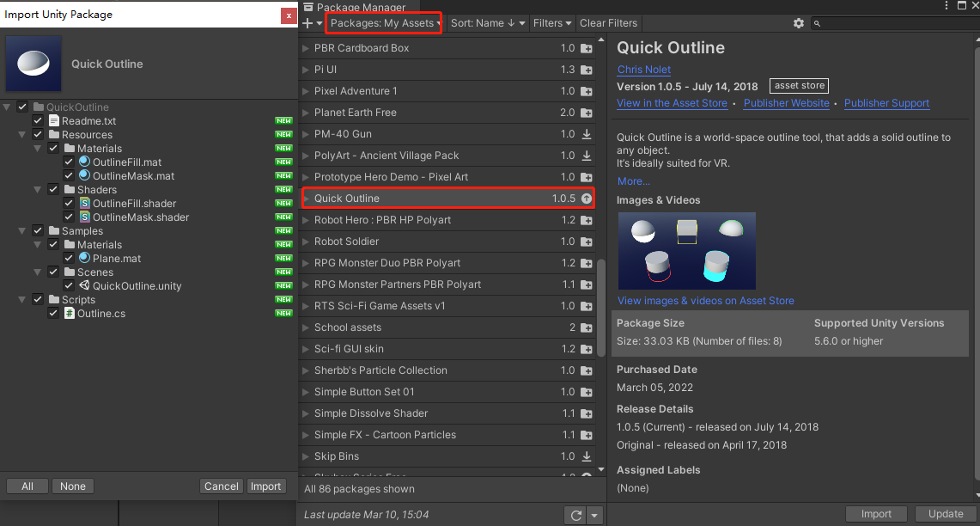Collapse the Scripts folder in import tree
The image size is (980, 526).
[x=21, y=300]
